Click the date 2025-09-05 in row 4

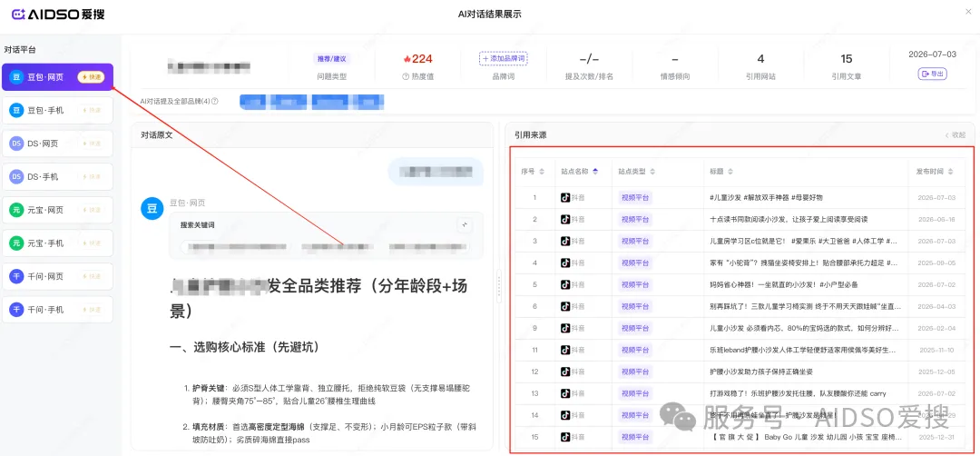pyautogui.click(x=936, y=263)
